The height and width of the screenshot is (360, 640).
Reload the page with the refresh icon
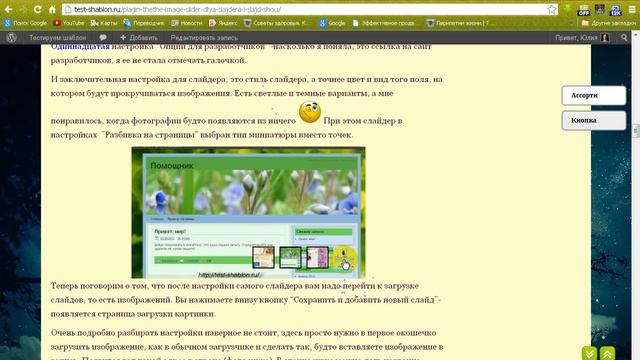click(x=38, y=9)
